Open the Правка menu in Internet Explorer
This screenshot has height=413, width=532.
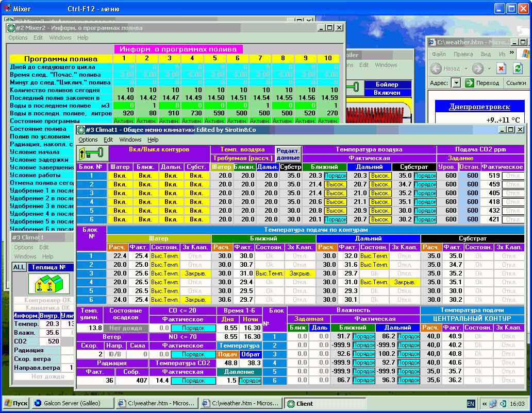[x=463, y=54]
